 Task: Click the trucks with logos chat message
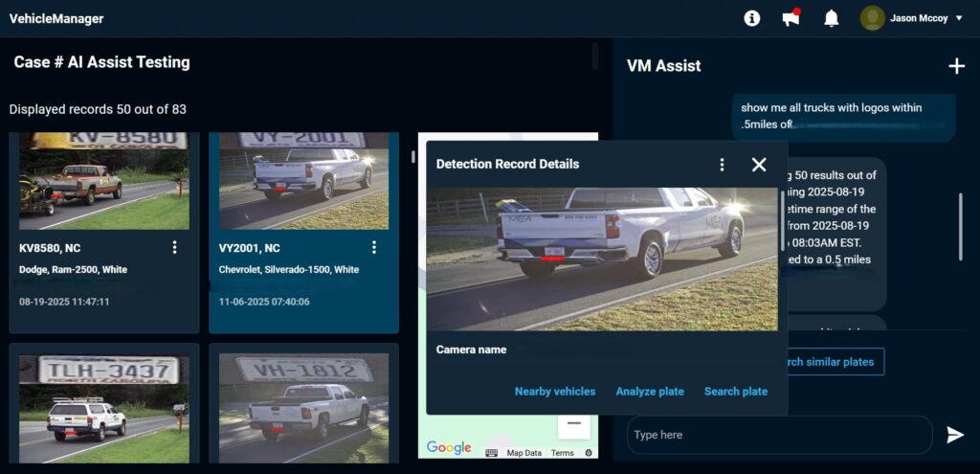pyautogui.click(x=843, y=116)
